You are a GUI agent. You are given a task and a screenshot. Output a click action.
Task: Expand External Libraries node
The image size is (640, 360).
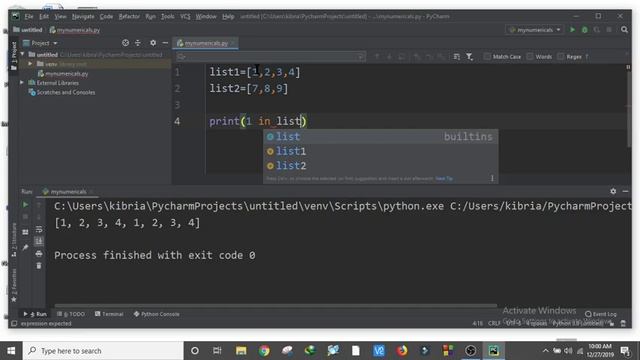[x=22, y=82]
